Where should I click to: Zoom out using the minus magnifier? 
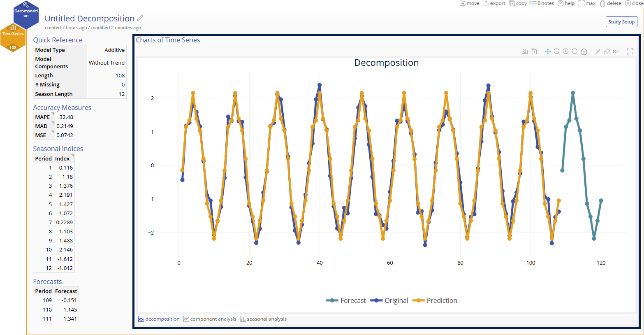click(557, 51)
